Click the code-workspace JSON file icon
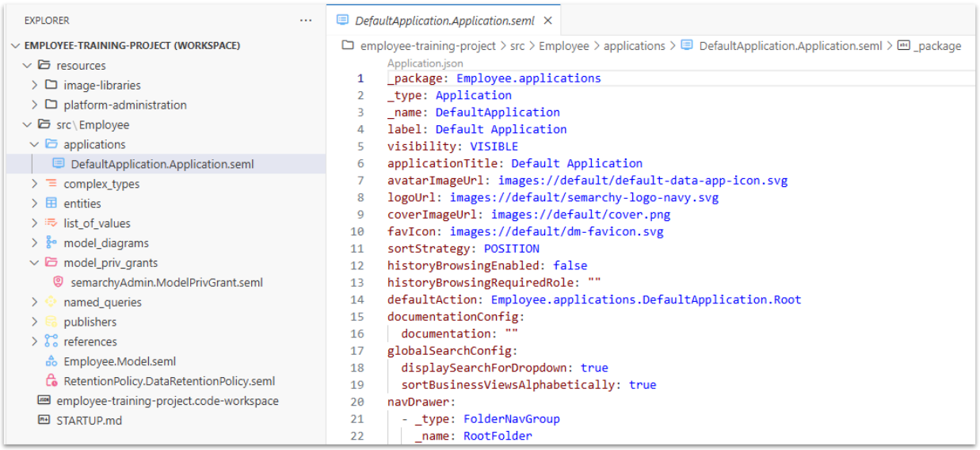The height and width of the screenshot is (450, 980). point(44,401)
